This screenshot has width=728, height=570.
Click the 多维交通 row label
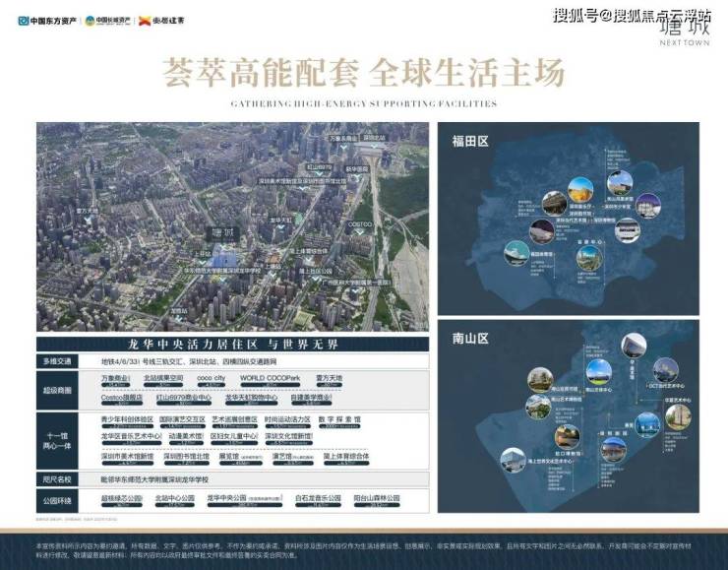coord(57,361)
